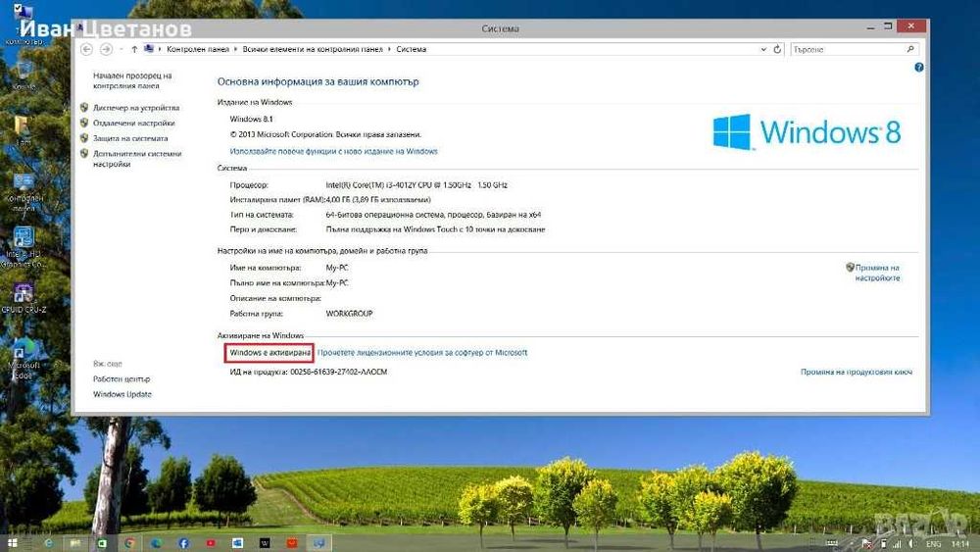
Task: Open the CPUID CPU-Z desktop shortcut
Action: coord(24,298)
